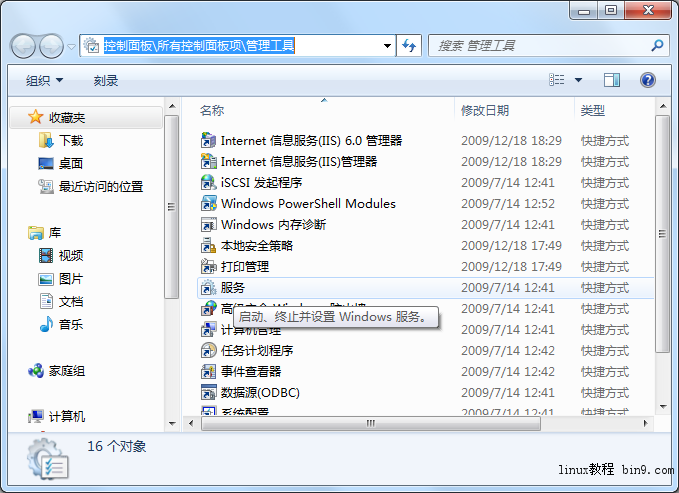Click the 图片 library icon
679x493 pixels.
pyautogui.click(x=46, y=279)
